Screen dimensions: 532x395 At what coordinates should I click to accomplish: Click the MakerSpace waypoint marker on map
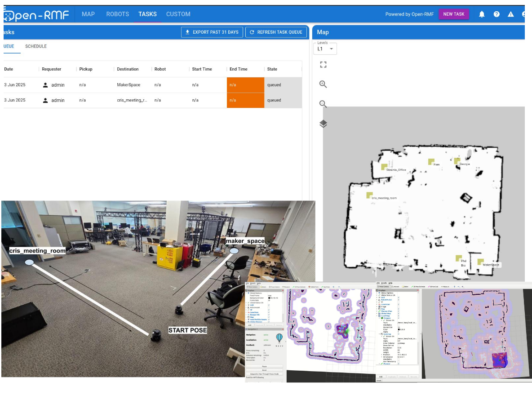[480, 262]
